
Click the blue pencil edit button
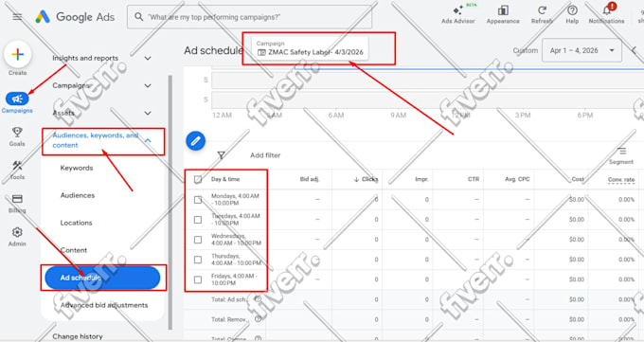coord(195,140)
